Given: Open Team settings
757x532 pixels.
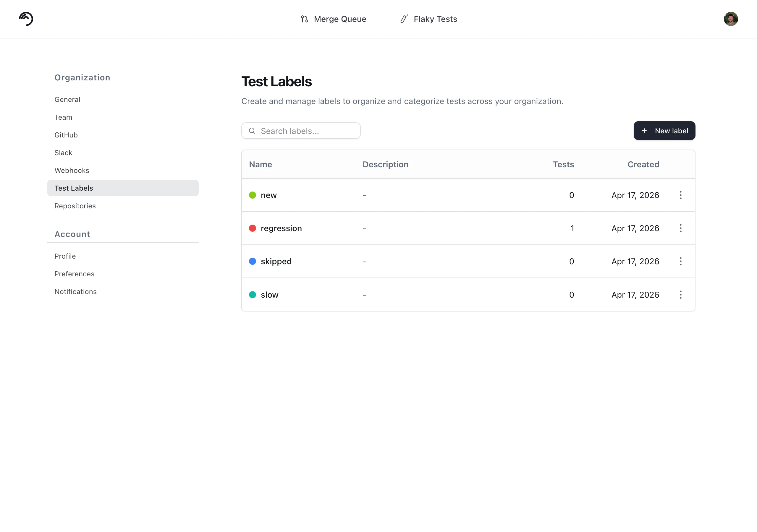Looking at the screenshot, I should [123, 117].
